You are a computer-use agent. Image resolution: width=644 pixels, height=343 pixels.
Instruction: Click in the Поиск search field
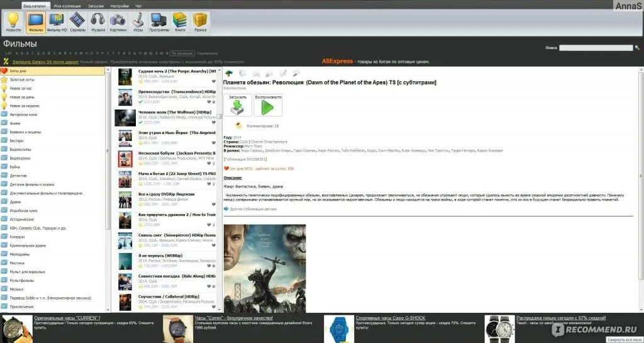pyautogui.click(x=596, y=48)
